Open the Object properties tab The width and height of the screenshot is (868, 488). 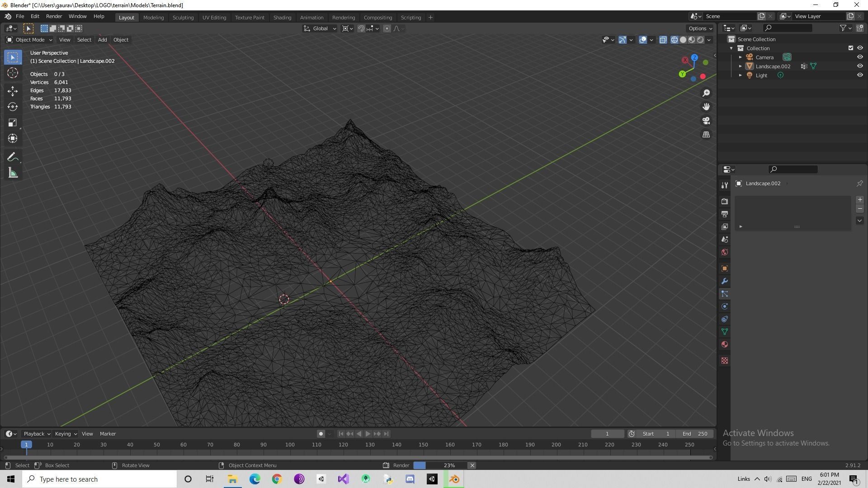(725, 268)
